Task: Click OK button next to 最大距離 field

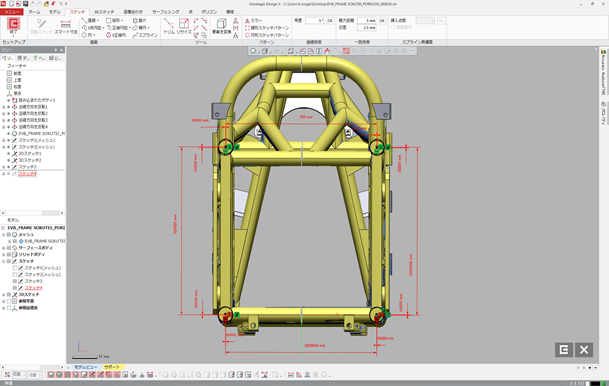Action: tap(382, 20)
